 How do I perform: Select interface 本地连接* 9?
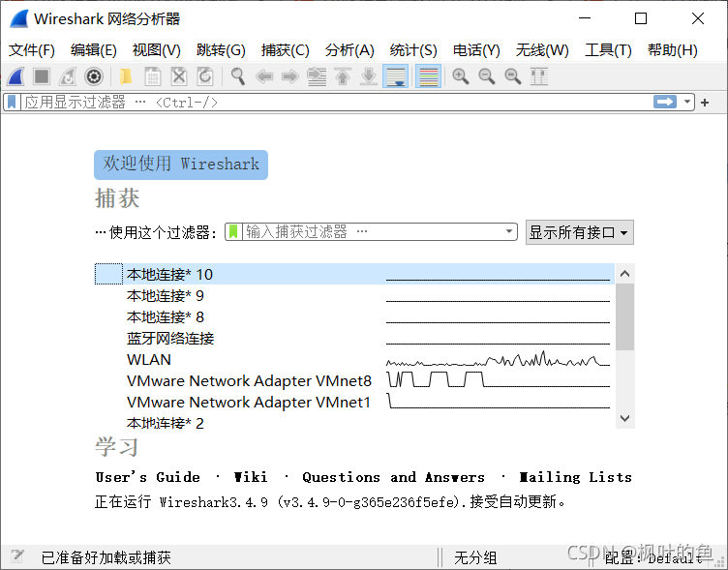(354, 295)
